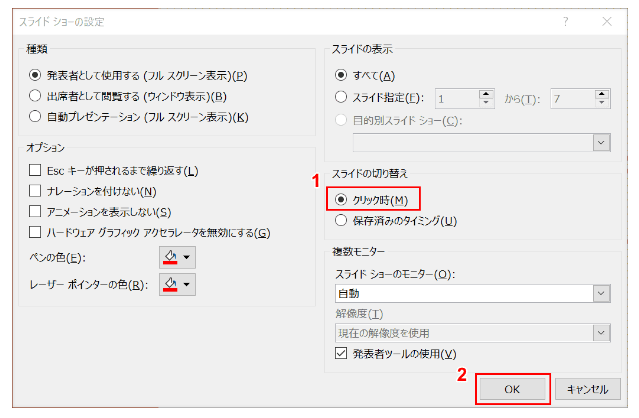Click the help question mark icon
Image resolution: width=639 pixels, height=418 pixels.
pos(566,20)
